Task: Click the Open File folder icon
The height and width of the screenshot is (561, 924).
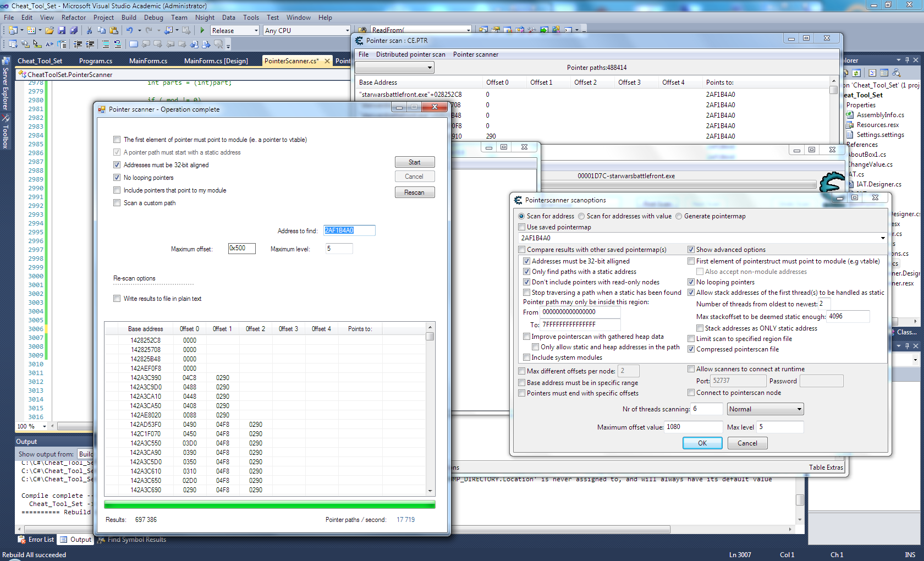Action: click(x=50, y=31)
